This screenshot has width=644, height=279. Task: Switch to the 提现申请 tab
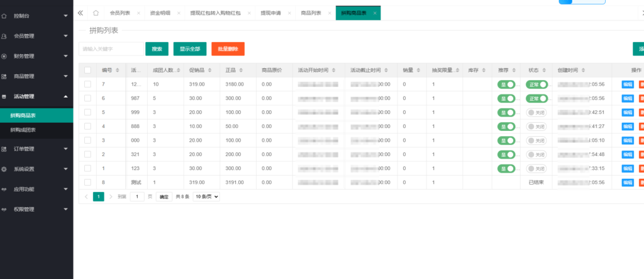click(270, 13)
